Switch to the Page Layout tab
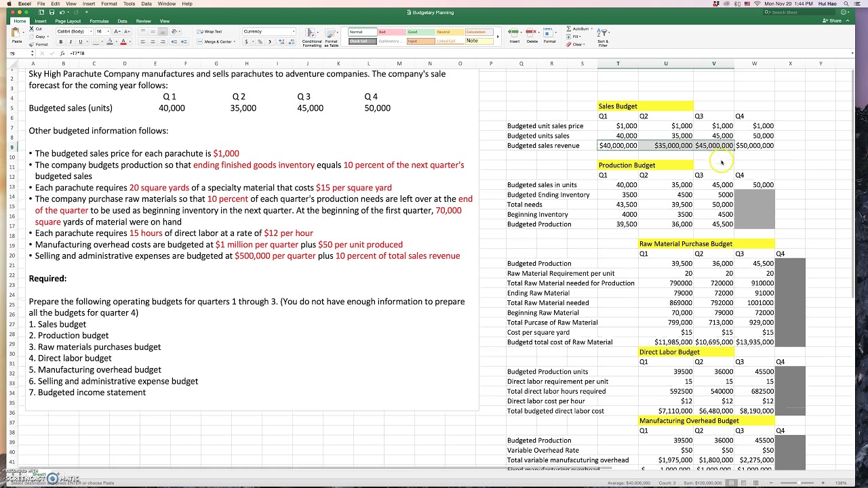 point(68,21)
